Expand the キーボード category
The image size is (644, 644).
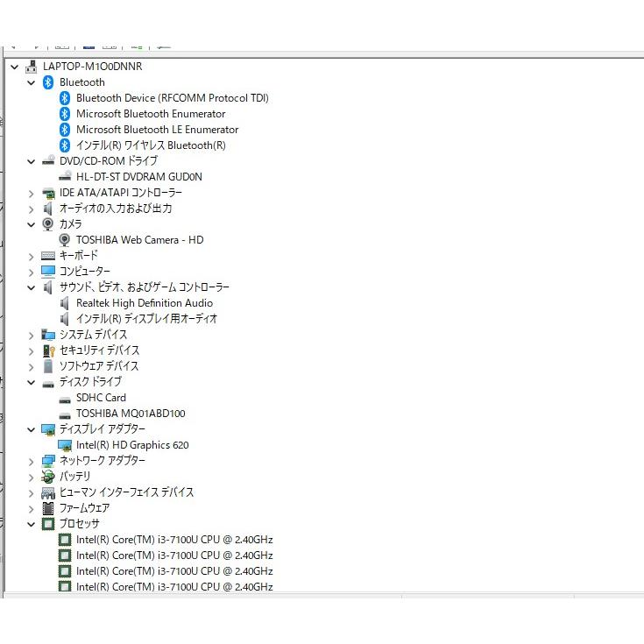(x=32, y=257)
